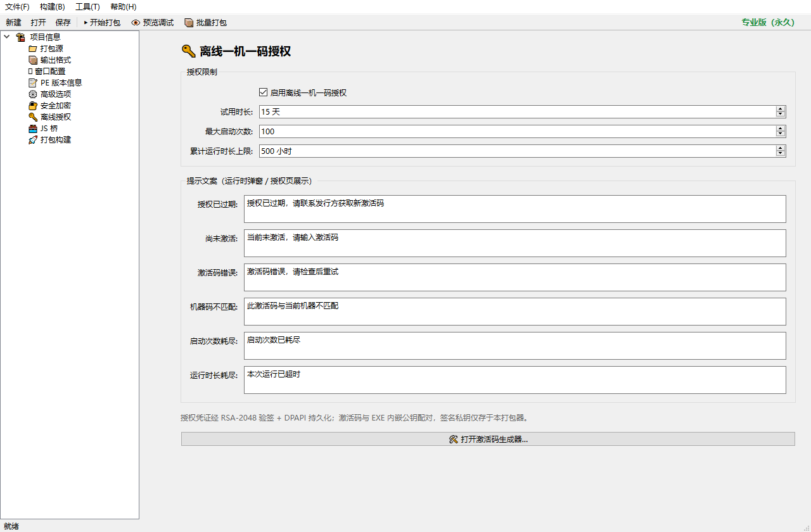
Task: Open the 工具(T) menu
Action: tap(87, 7)
